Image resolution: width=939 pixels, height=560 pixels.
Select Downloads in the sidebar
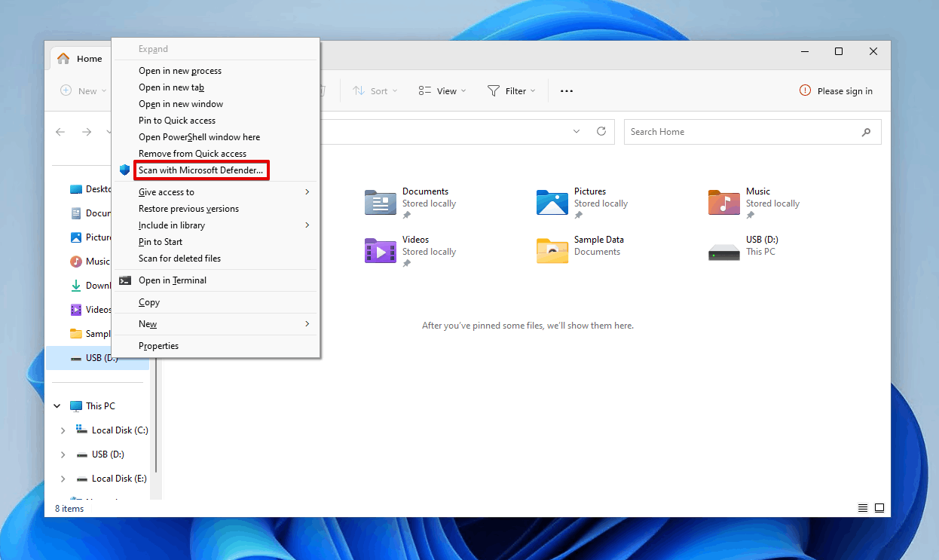tap(92, 286)
